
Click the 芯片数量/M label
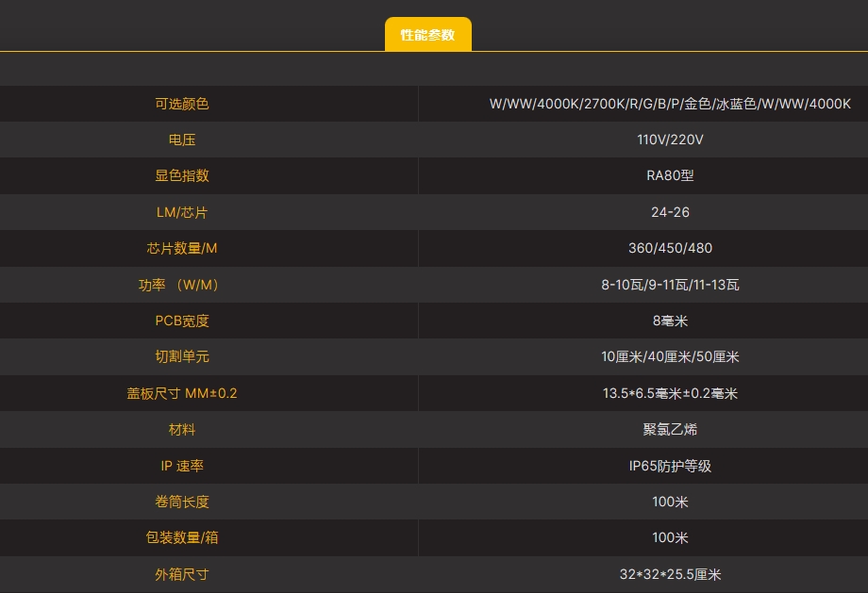(182, 248)
